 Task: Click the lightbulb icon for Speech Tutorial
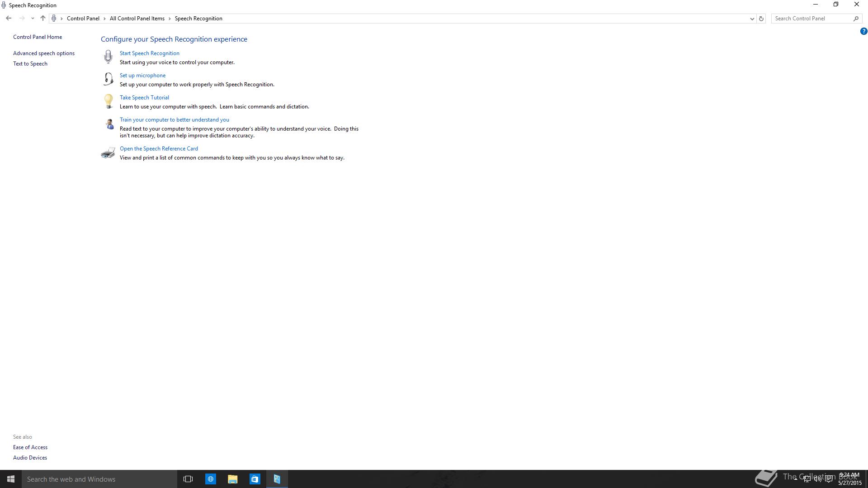click(x=108, y=101)
